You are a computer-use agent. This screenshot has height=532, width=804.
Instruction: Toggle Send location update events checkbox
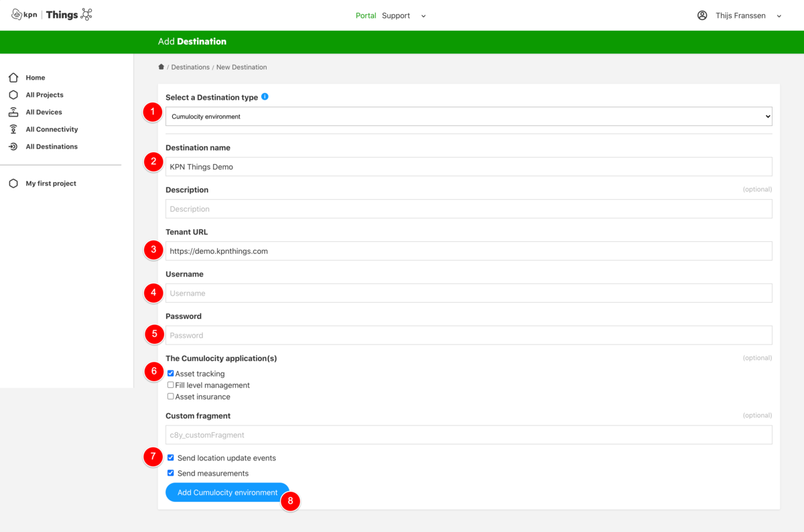coord(171,458)
